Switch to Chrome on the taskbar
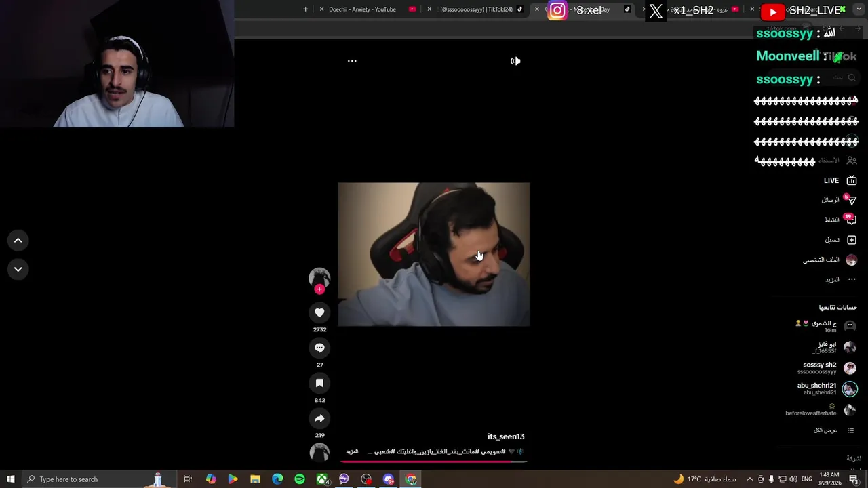868x488 pixels. coord(411,479)
